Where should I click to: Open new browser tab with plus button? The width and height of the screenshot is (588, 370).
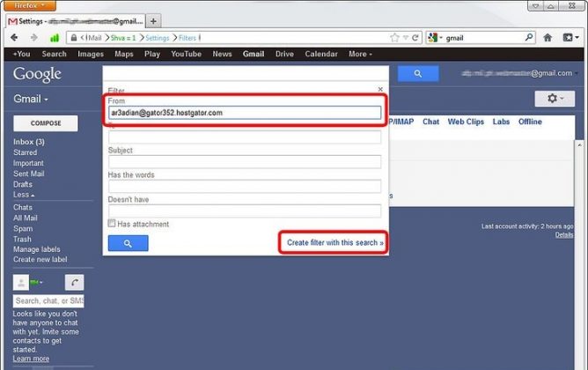pos(153,20)
